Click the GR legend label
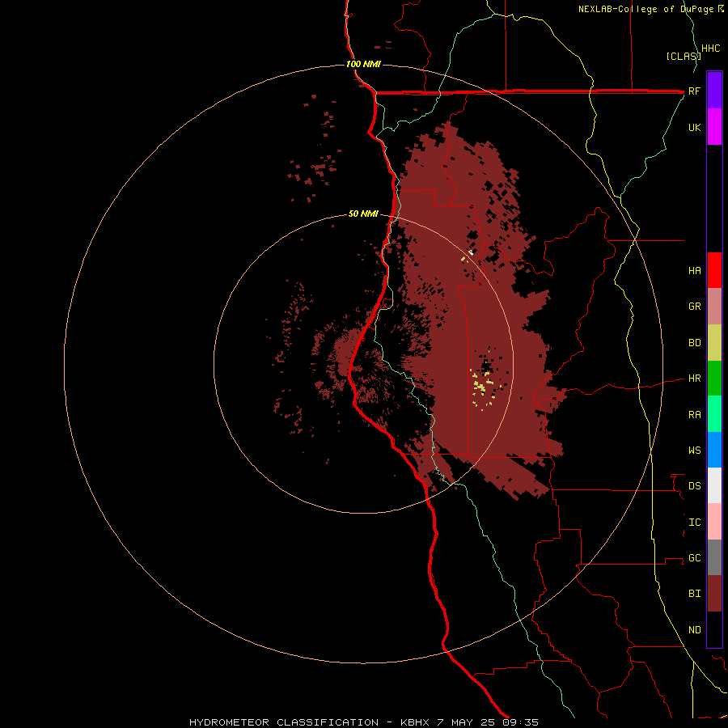 pos(694,307)
